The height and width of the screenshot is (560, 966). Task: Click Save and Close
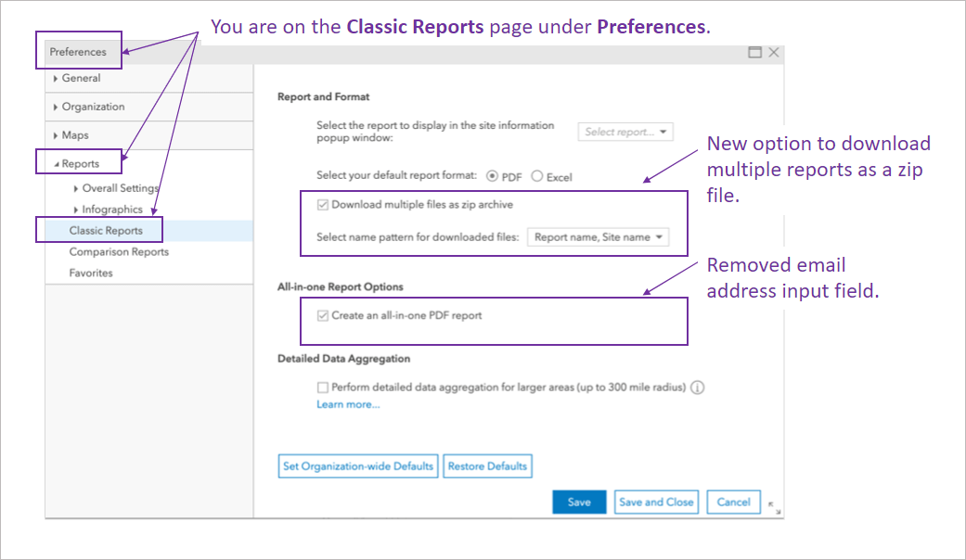pyautogui.click(x=656, y=502)
